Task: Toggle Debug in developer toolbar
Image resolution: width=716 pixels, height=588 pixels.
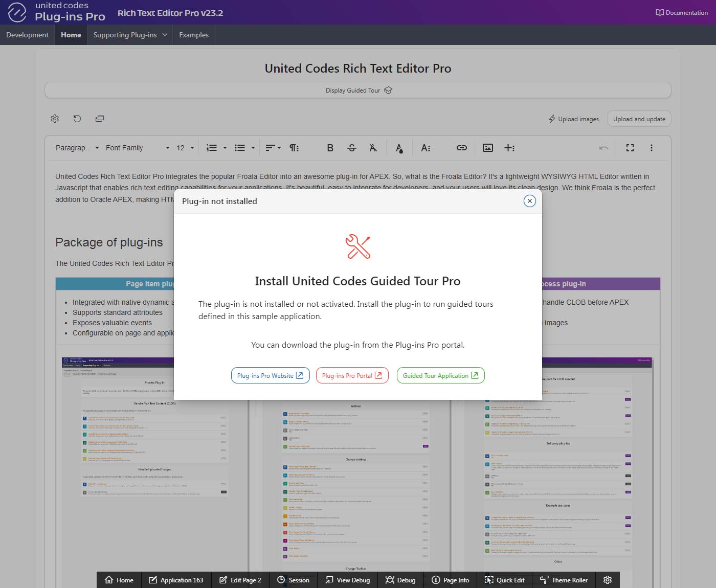Action: point(400,580)
